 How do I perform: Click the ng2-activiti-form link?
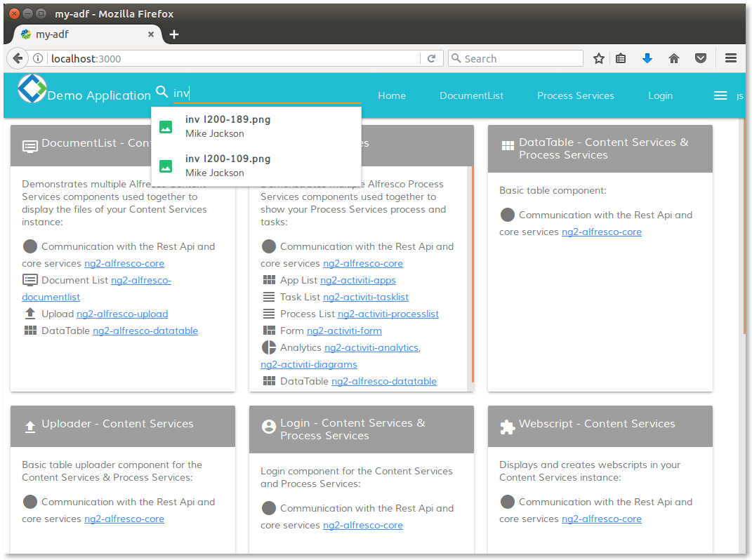coord(344,331)
